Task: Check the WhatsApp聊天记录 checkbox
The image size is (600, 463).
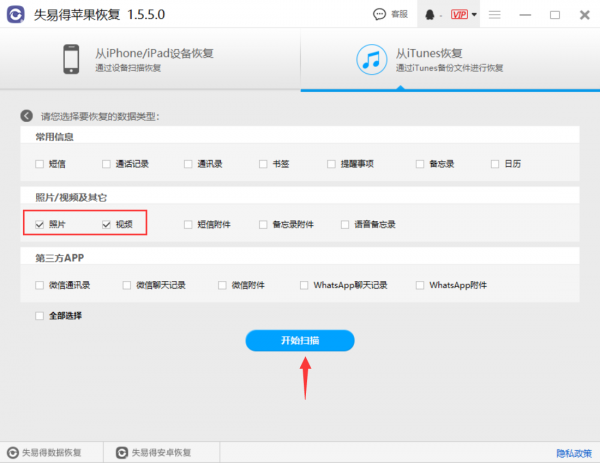Action: click(304, 285)
